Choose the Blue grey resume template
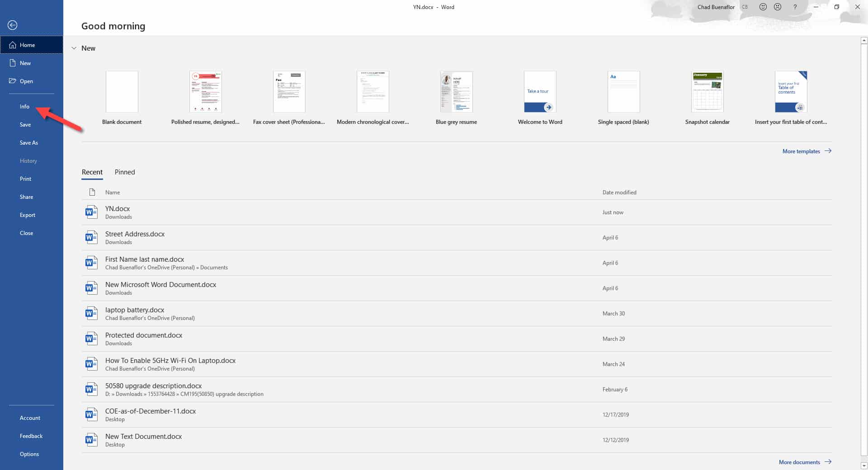Screen dimensions: 868x470 point(456,98)
